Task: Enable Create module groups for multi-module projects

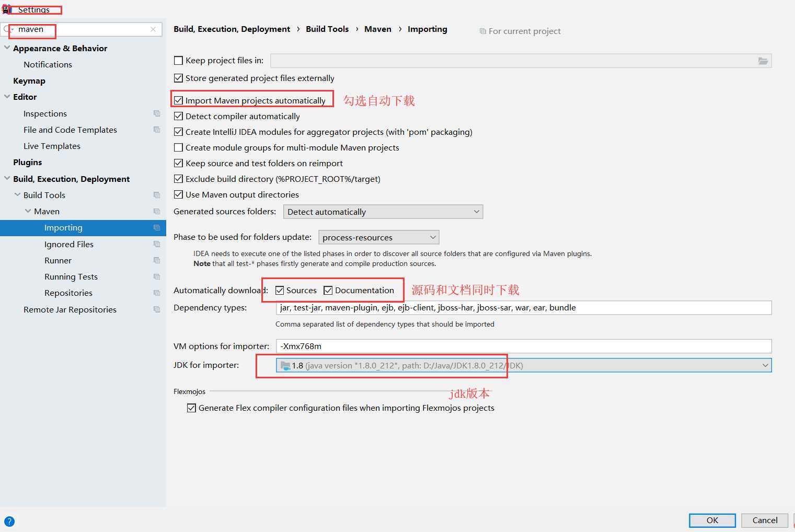Action: click(x=178, y=147)
